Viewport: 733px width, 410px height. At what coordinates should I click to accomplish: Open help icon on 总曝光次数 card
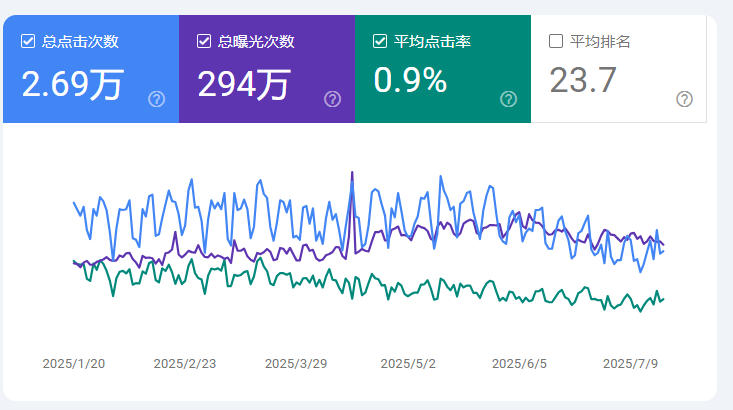pos(332,99)
